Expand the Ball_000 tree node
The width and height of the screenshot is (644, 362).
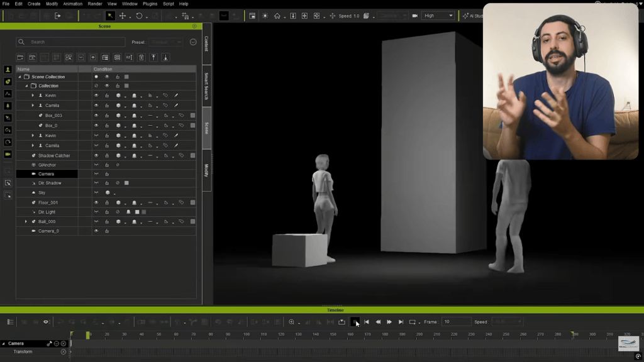tap(26, 221)
